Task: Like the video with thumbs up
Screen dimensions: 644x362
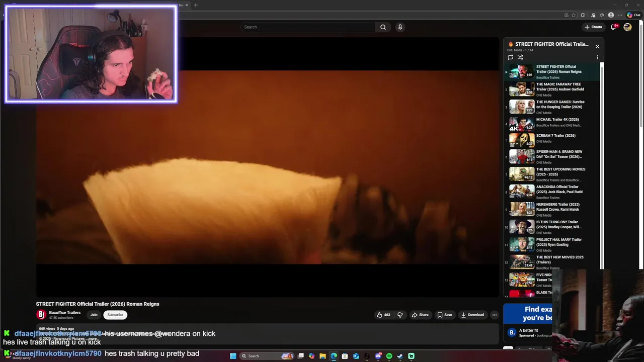Action: (x=383, y=315)
